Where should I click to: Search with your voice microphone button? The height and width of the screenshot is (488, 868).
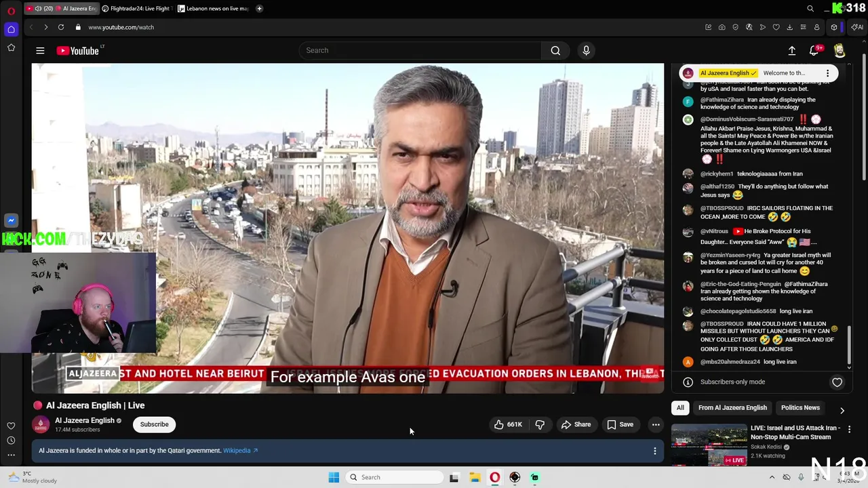tap(587, 50)
